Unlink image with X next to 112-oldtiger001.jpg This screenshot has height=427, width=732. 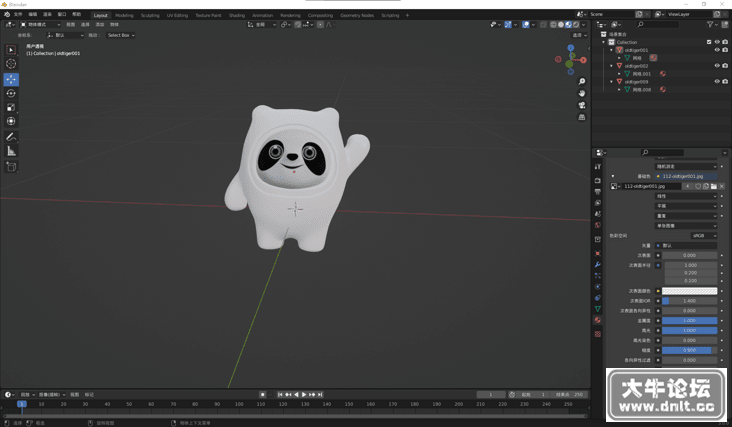click(x=722, y=186)
